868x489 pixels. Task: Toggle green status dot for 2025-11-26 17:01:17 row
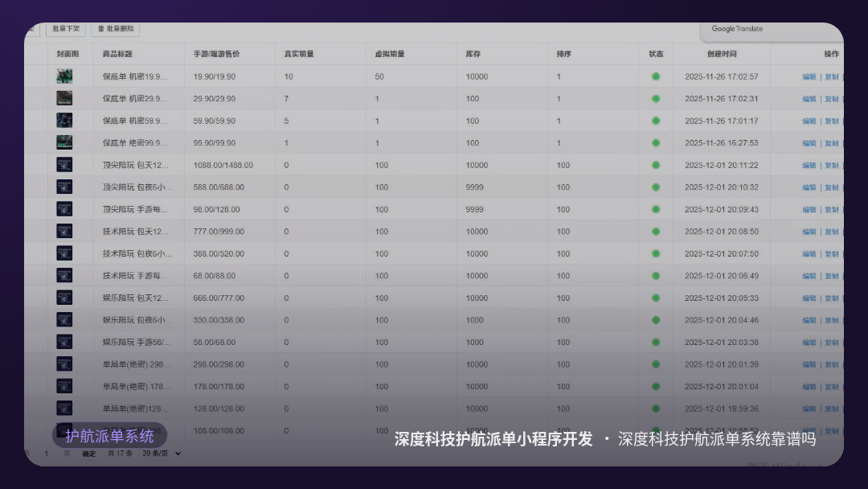click(x=656, y=121)
